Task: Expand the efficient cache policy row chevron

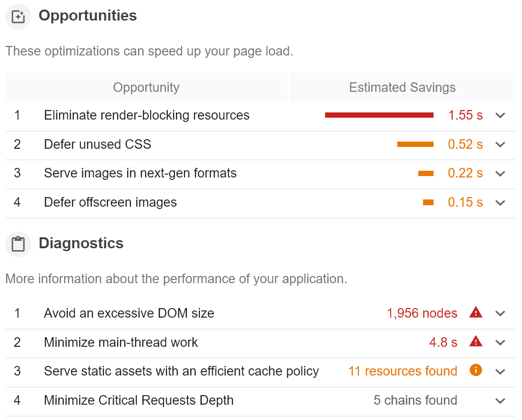Action: [500, 371]
